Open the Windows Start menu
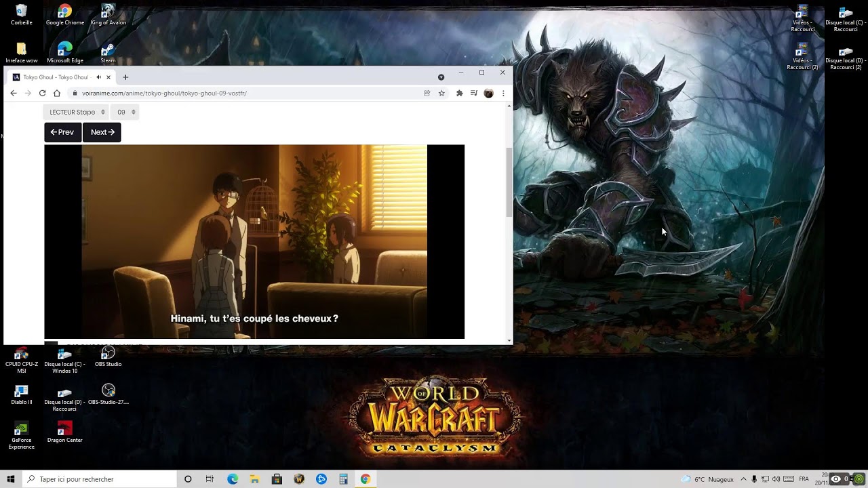This screenshot has width=868, height=488. (11, 479)
